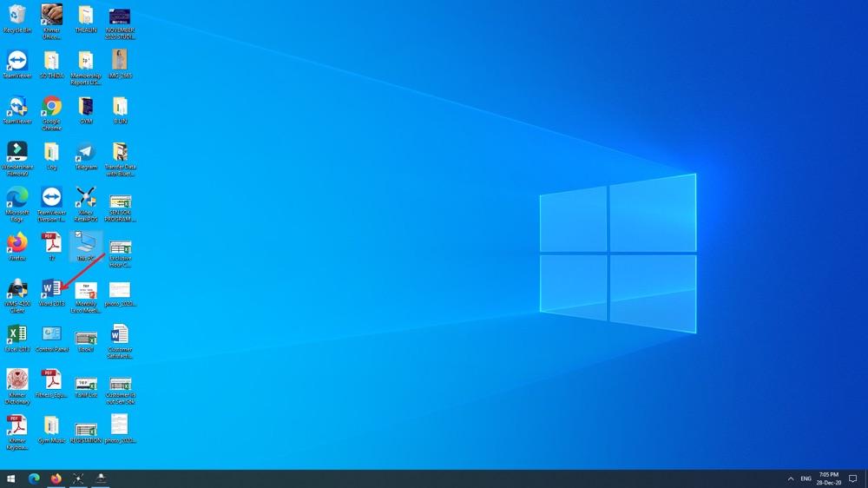Open the Action Center notifications button
Viewport: 868px width, 488px height.
click(x=852, y=478)
